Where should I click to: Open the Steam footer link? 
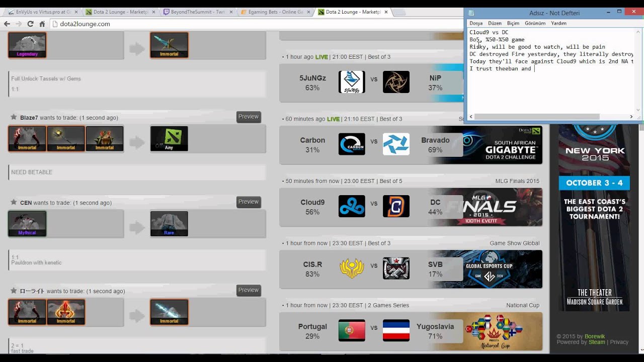[x=597, y=342]
